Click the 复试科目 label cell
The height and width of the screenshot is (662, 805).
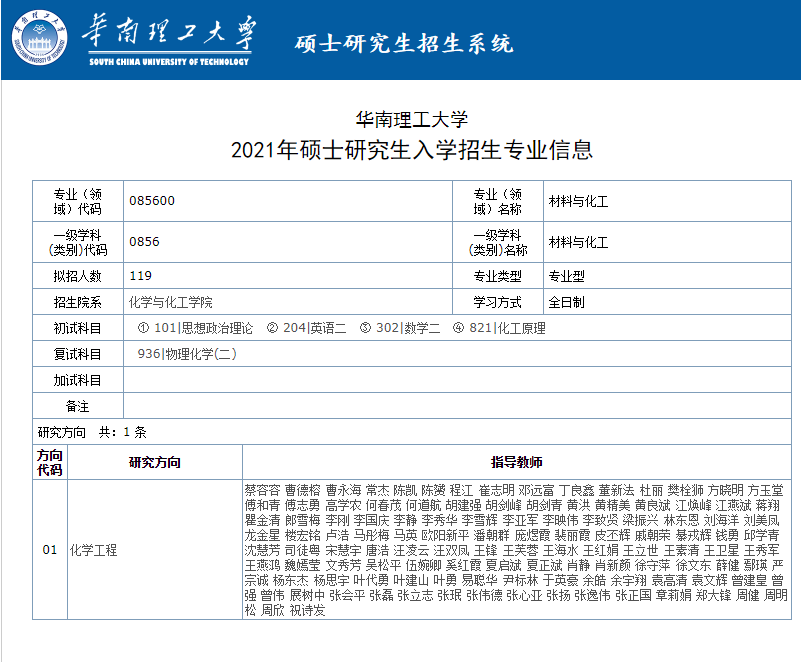[x=78, y=354]
